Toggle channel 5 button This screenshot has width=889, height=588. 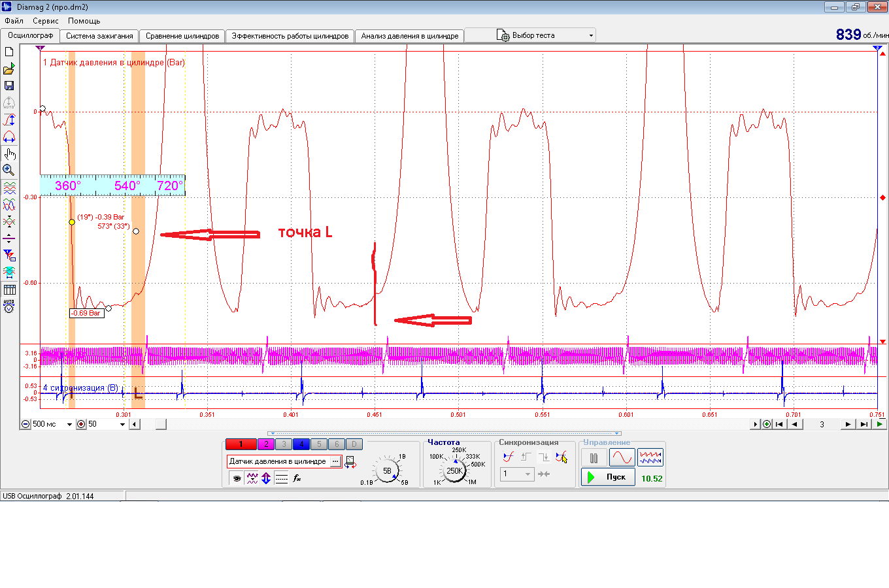[319, 444]
